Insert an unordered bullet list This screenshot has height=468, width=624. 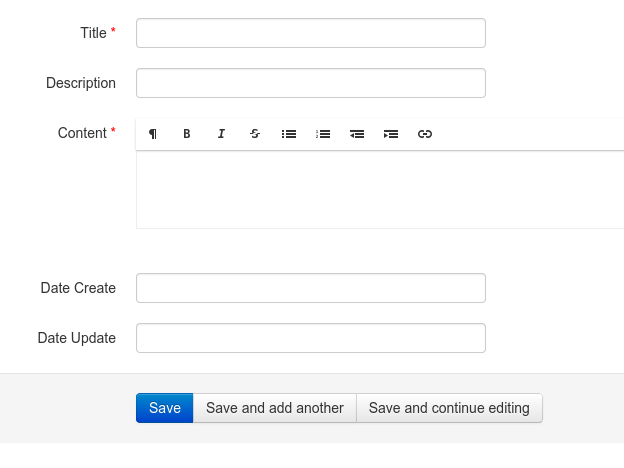(289, 134)
